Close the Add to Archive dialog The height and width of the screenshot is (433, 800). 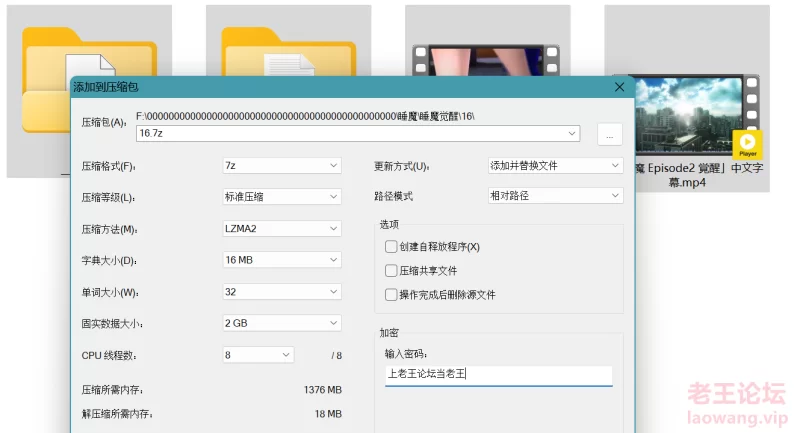tap(619, 87)
